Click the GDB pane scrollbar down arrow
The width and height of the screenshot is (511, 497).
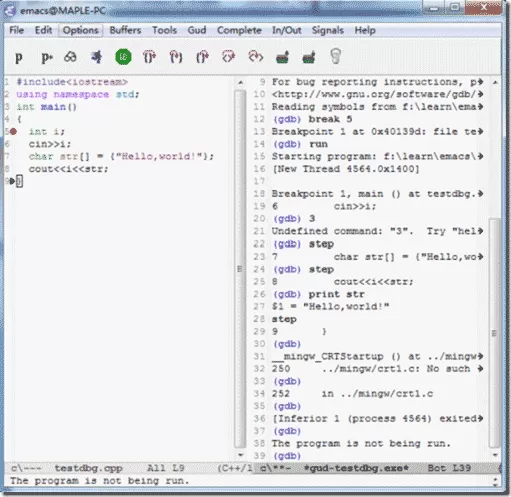pos(495,455)
